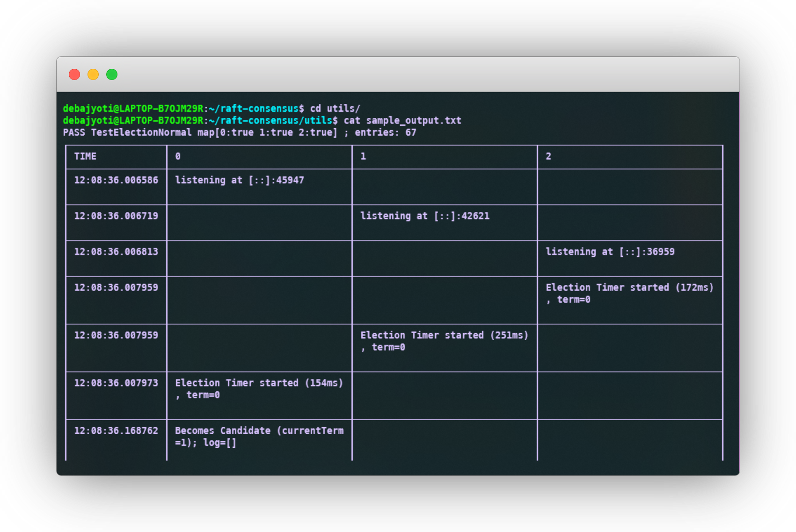The image size is (796, 532).
Task: Select the 'cd utils/' command text
Action: (335, 109)
